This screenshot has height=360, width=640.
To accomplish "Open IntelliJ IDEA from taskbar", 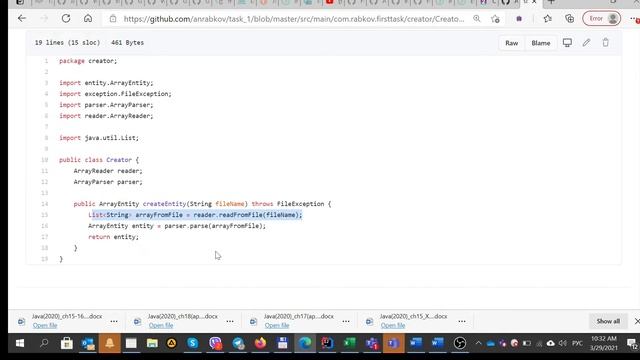I will [x=327, y=343].
